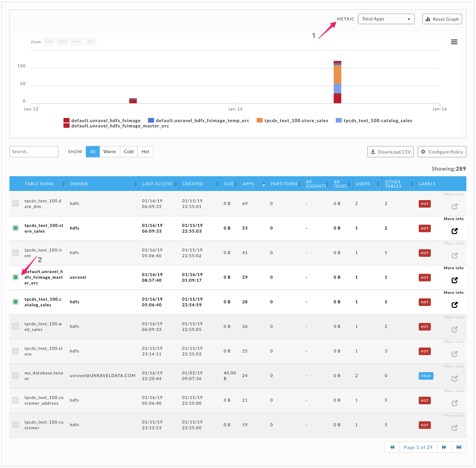476x468 pixels.
Task: Sort by Other Tables column arrows
Action: (x=412, y=184)
